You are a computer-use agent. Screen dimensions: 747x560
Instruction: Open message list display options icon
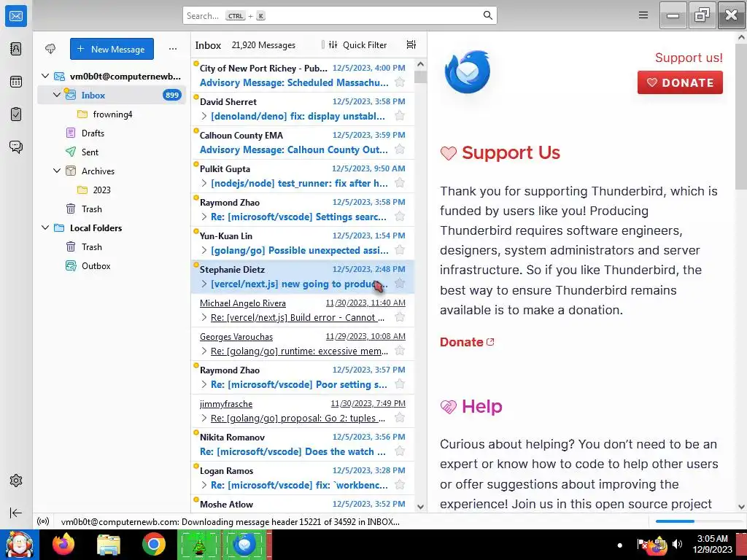pos(411,44)
